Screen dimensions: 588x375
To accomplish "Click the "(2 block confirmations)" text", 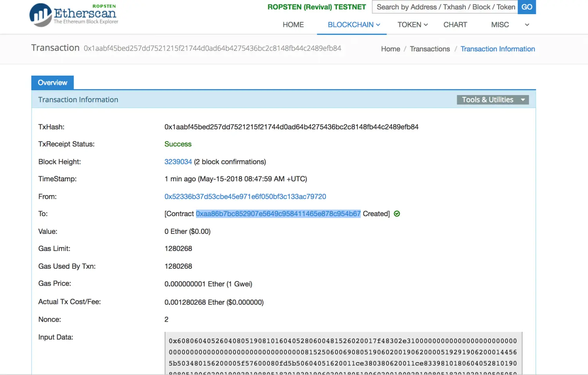I will pyautogui.click(x=230, y=162).
